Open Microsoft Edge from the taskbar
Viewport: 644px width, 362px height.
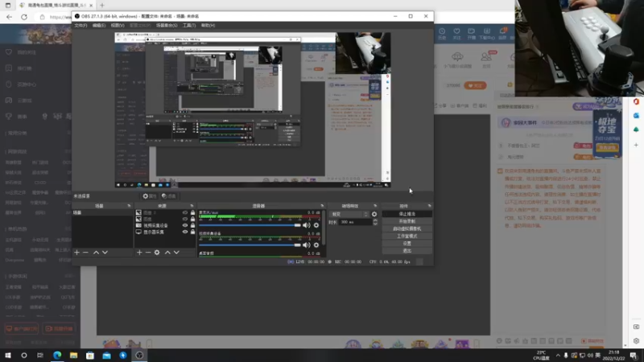coord(57,356)
